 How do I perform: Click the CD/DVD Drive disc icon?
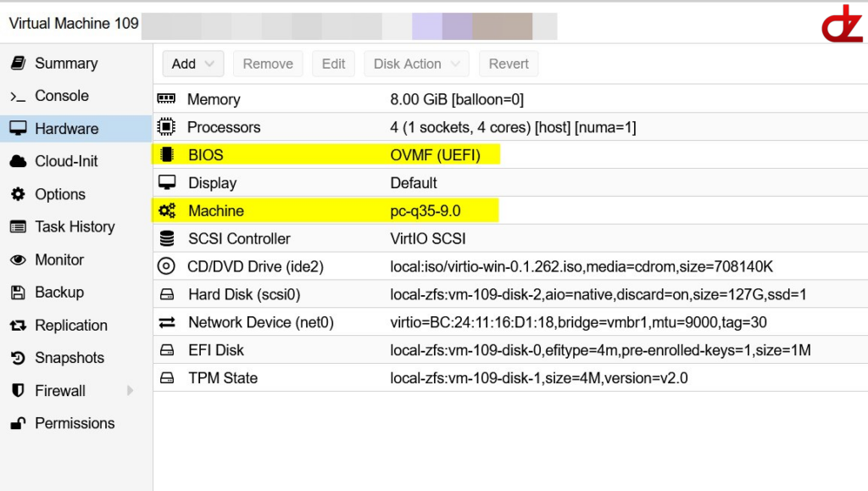click(x=167, y=267)
